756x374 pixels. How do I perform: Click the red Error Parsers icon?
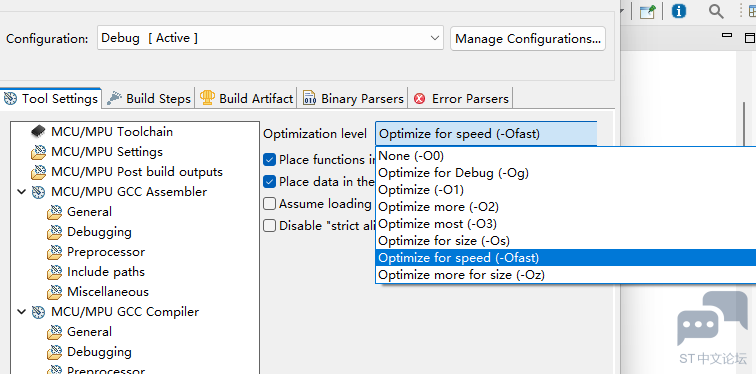pos(420,99)
